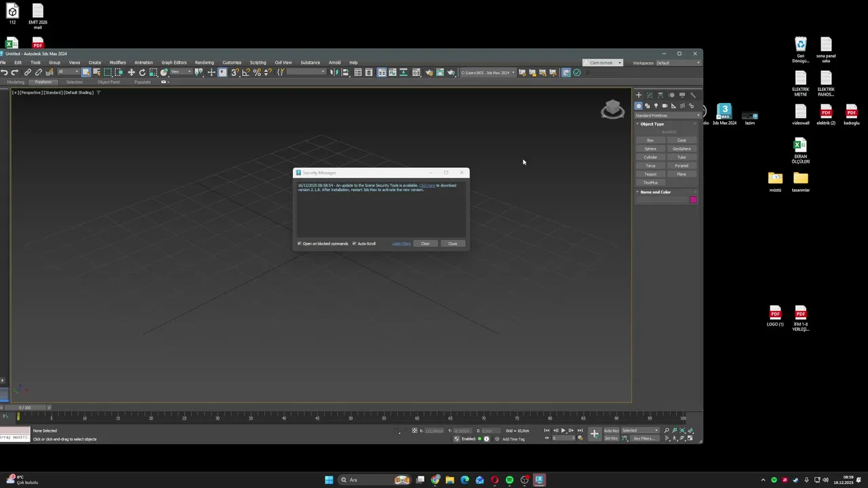Open the Rendering menu
The width and height of the screenshot is (868, 488).
[204, 62]
